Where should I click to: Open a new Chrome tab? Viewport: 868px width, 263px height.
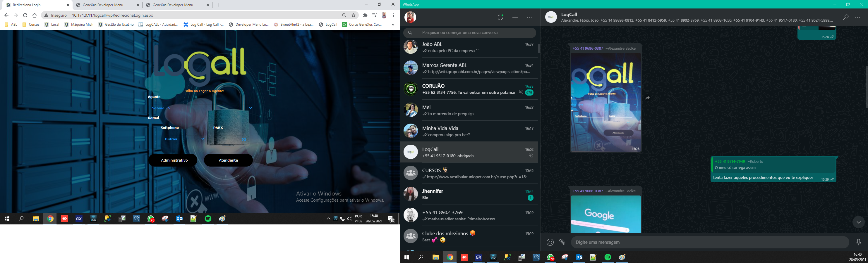pos(219,5)
